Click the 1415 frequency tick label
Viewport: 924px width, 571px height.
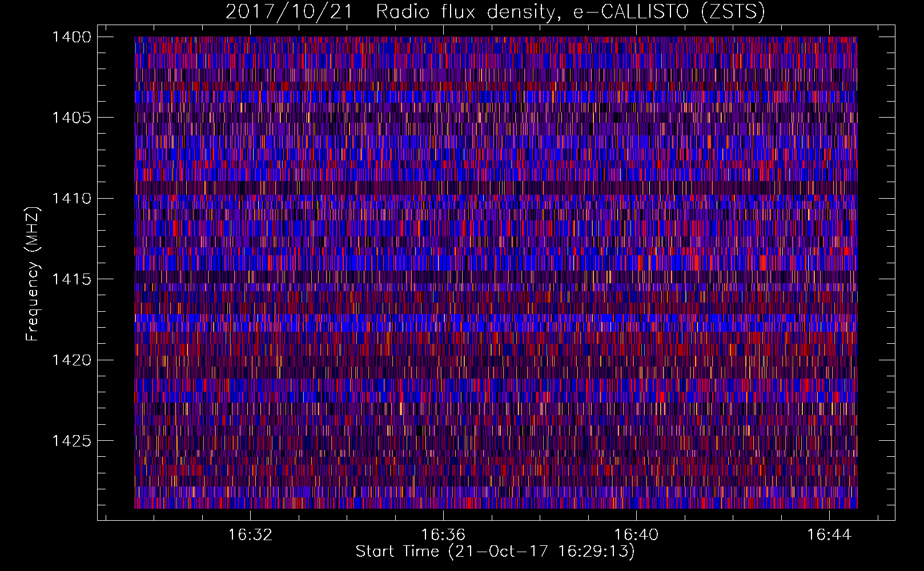coord(71,279)
